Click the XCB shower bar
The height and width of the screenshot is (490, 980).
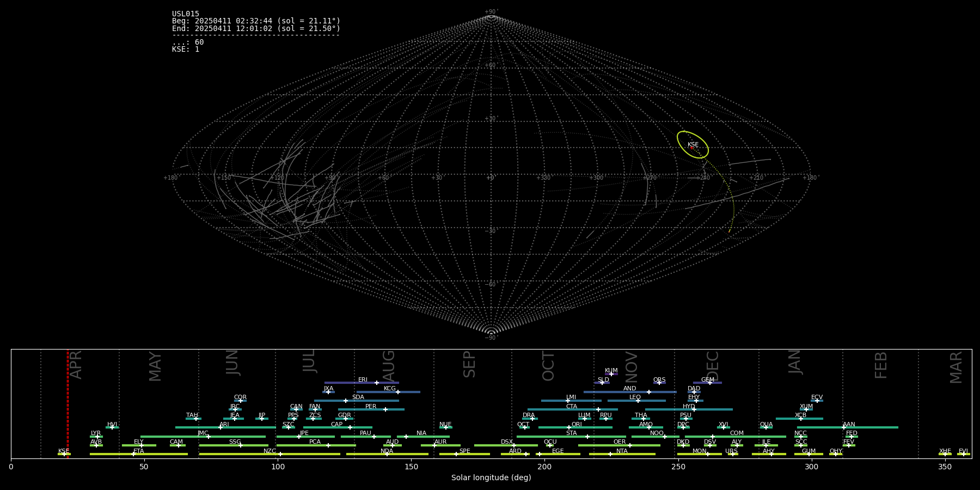[x=799, y=419]
